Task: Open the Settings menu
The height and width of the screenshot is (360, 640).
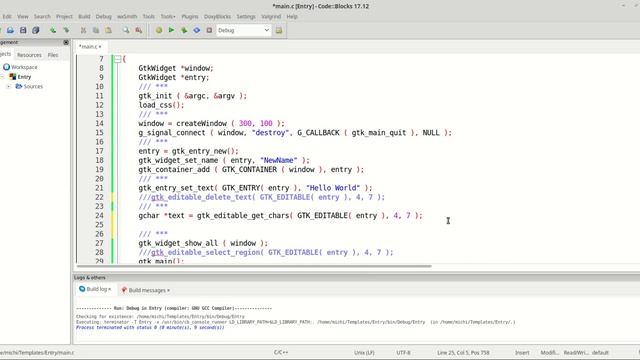Action: 246,17
